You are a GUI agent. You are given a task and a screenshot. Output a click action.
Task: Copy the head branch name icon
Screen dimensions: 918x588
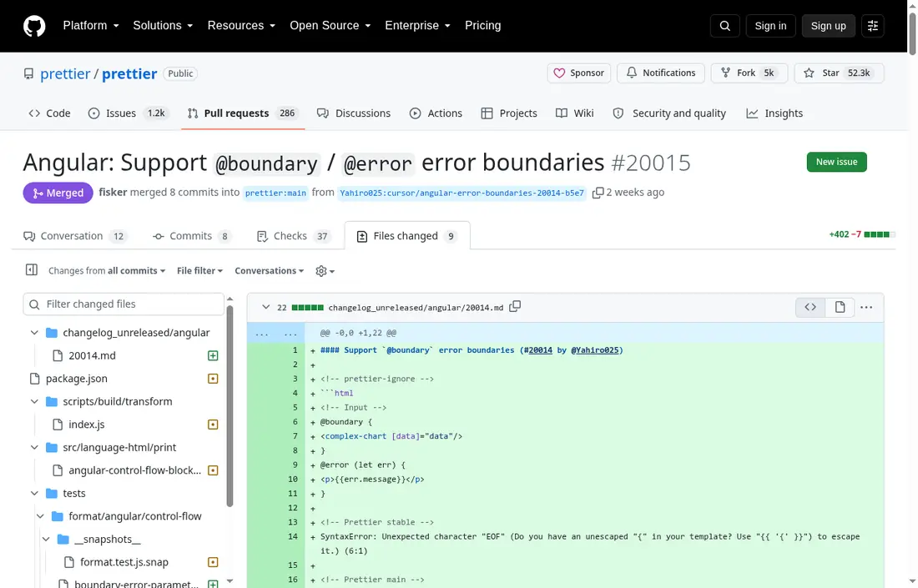click(598, 193)
